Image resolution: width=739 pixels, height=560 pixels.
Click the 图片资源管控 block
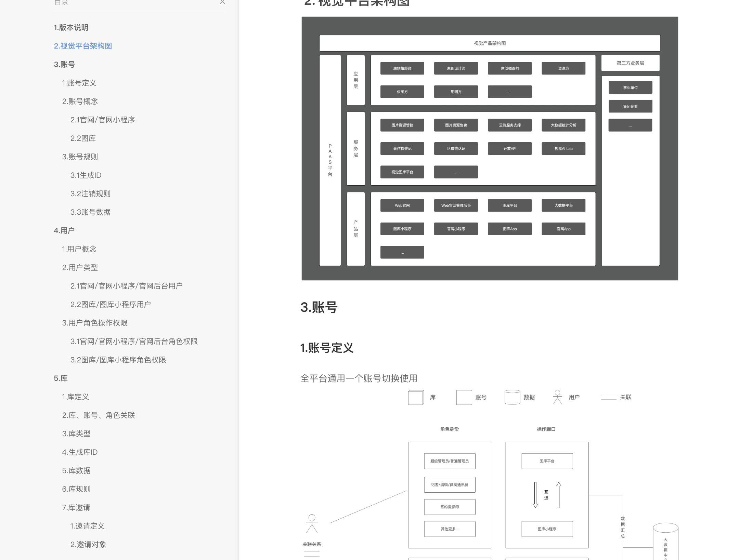point(402,125)
